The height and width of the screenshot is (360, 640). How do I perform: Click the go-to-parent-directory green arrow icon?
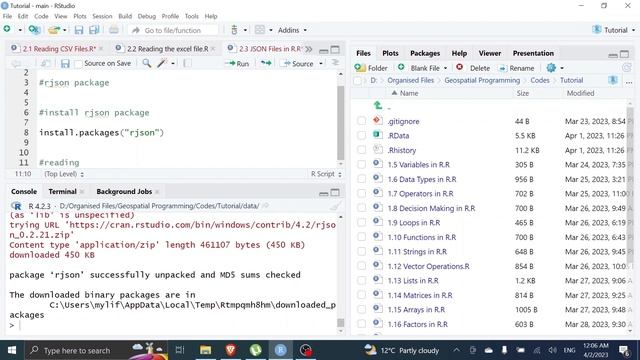coord(378,106)
